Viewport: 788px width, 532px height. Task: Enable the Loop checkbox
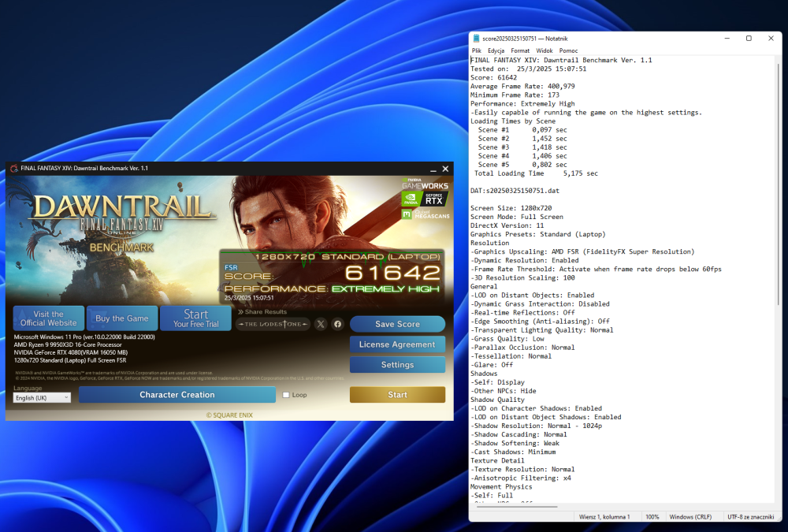point(286,395)
